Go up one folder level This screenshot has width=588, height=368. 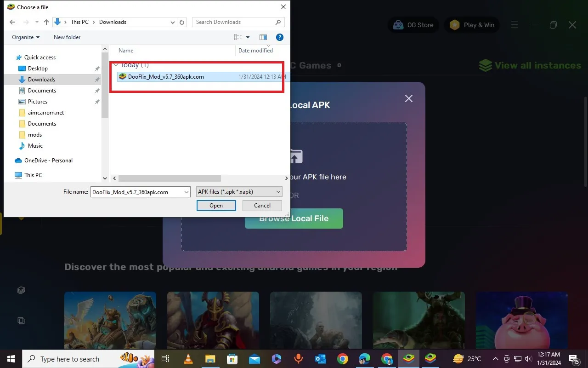46,22
